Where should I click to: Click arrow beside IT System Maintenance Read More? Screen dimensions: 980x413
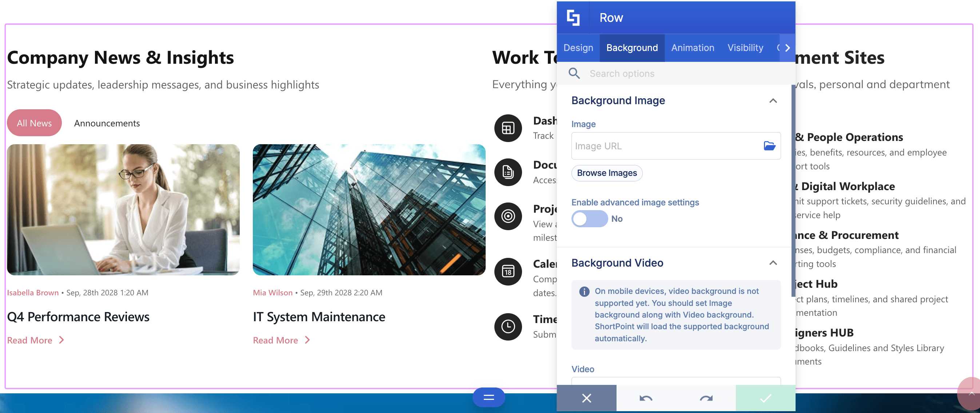click(307, 340)
